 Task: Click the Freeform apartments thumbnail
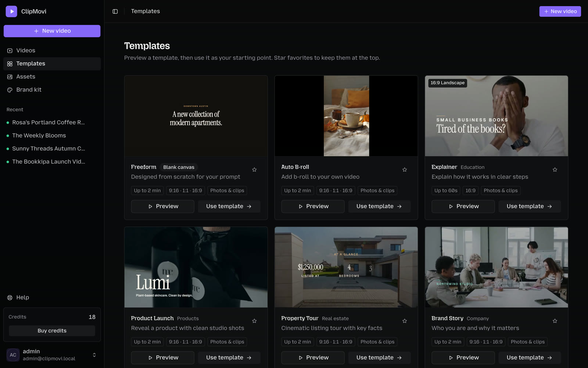tap(196, 116)
